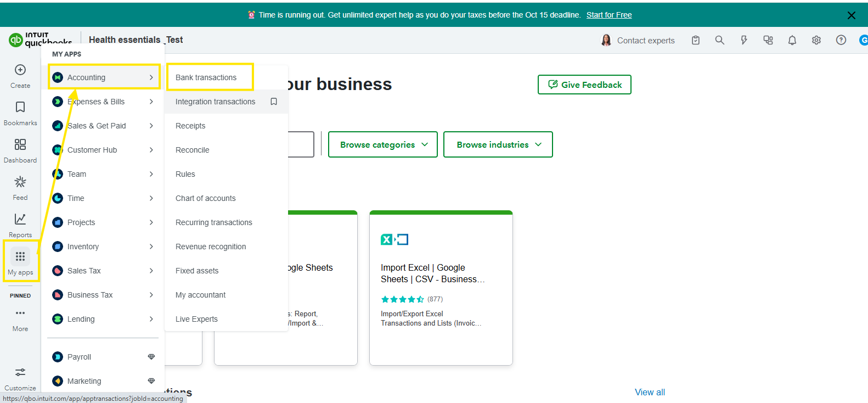Click the app search input field
Screen dimensions: 868x403
pyautogui.click(x=301, y=144)
